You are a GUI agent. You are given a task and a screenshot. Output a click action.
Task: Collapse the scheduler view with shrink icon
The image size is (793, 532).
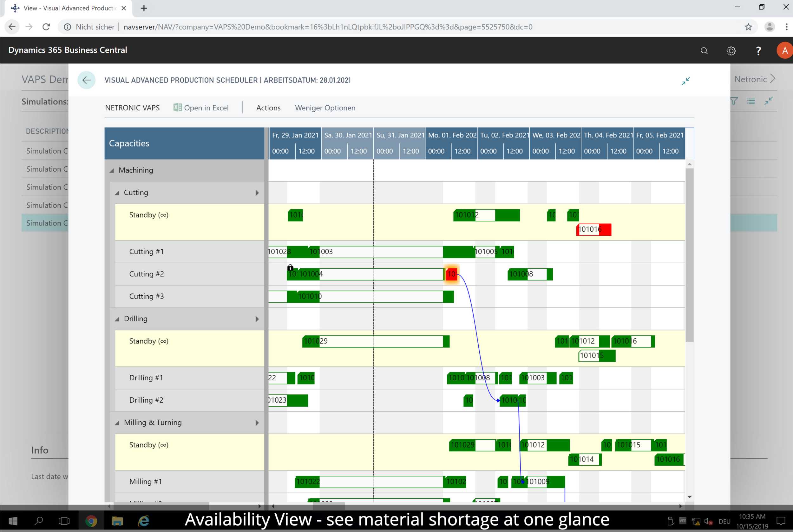(x=685, y=81)
